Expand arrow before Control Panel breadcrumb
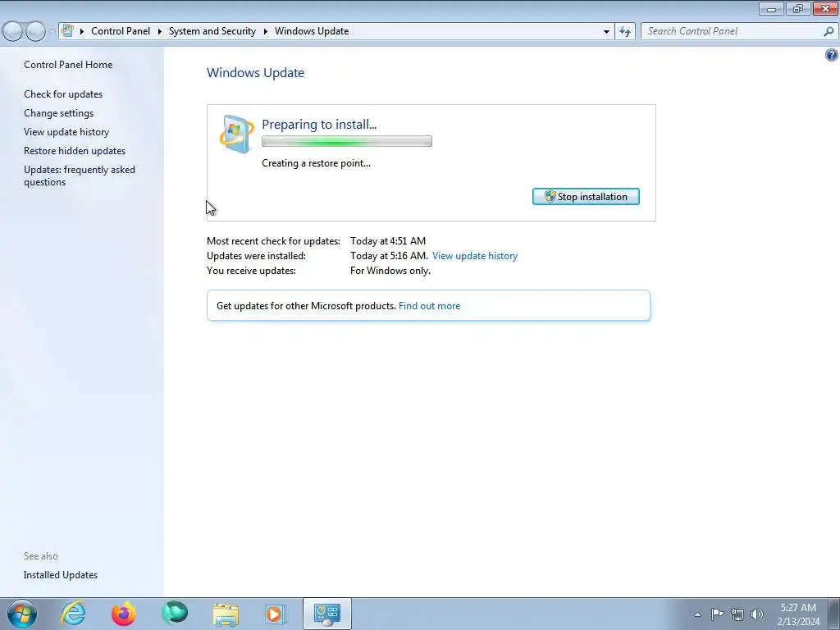Image resolution: width=840 pixels, height=630 pixels. [82, 32]
